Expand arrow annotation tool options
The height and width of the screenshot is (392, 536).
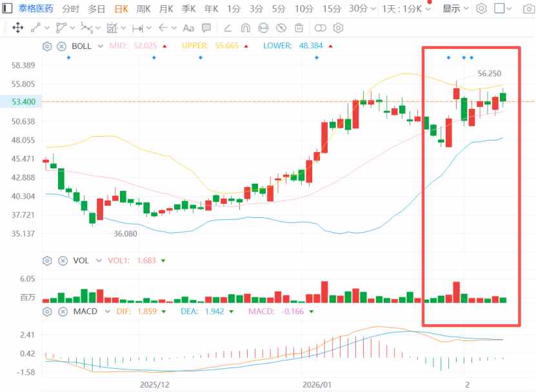(x=174, y=28)
